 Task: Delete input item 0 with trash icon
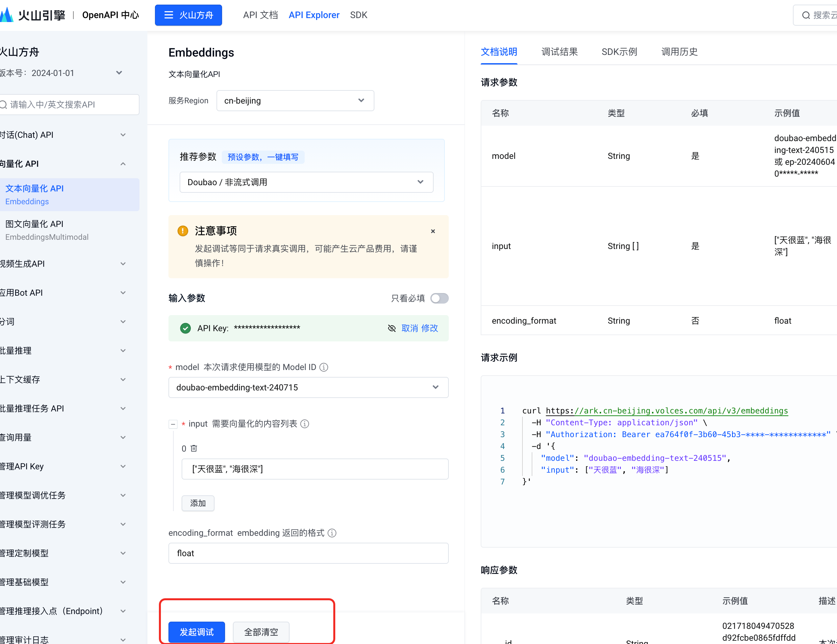(x=194, y=448)
